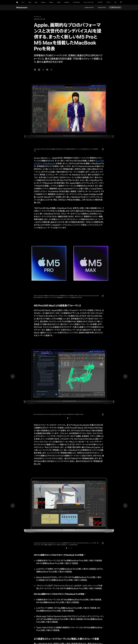Open the search icon in the top bar

pyautogui.click(x=115, y=2)
